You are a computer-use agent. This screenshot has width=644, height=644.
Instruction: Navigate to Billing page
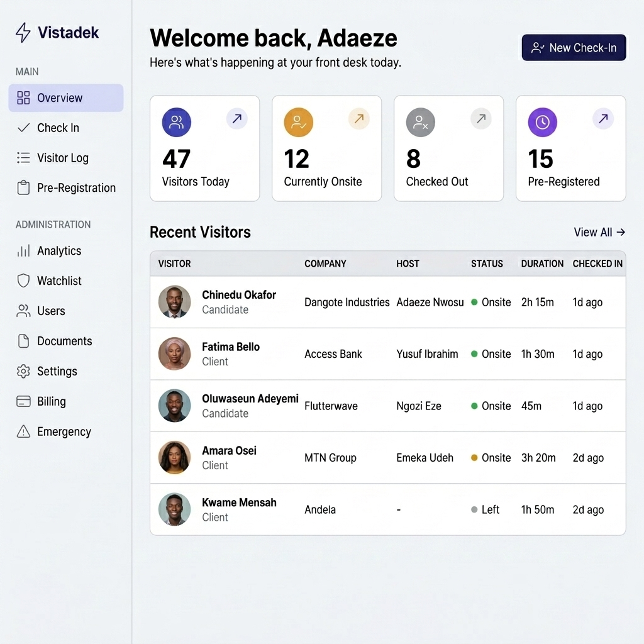click(51, 402)
